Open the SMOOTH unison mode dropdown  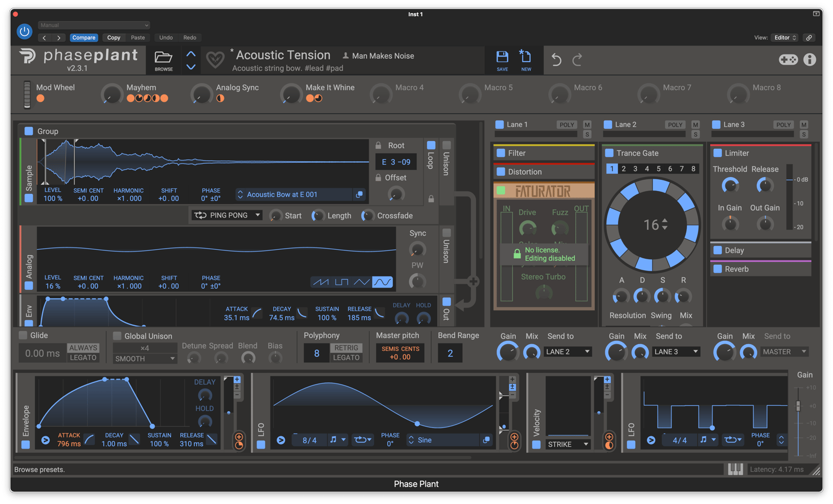pyautogui.click(x=144, y=359)
